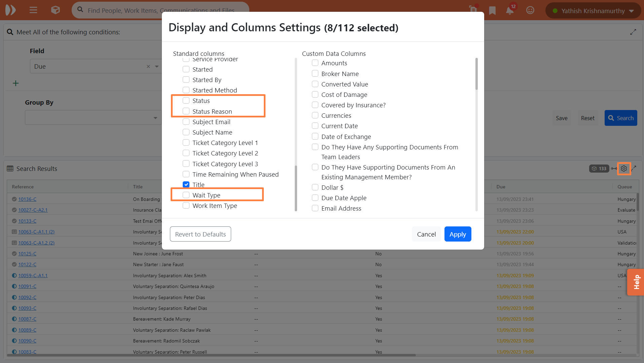Tick the Wait Type checkbox

pos(186,195)
